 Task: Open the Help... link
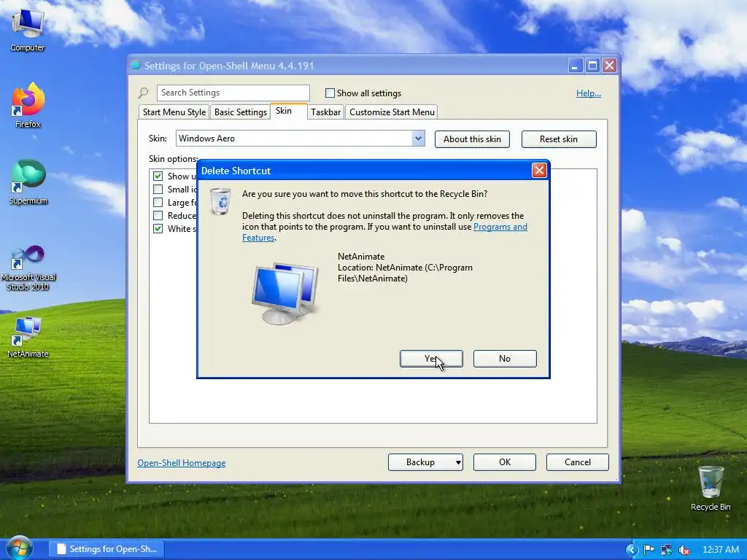point(589,93)
